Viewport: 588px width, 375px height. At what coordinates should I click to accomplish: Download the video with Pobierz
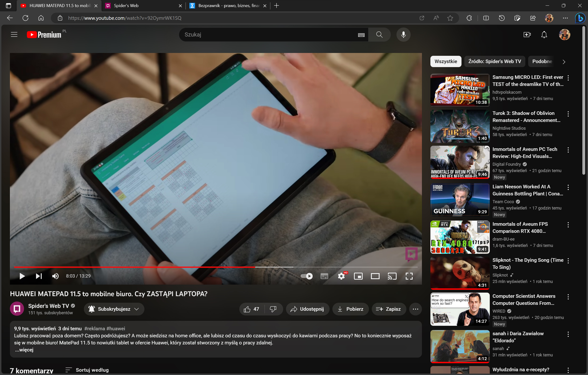[350, 309]
